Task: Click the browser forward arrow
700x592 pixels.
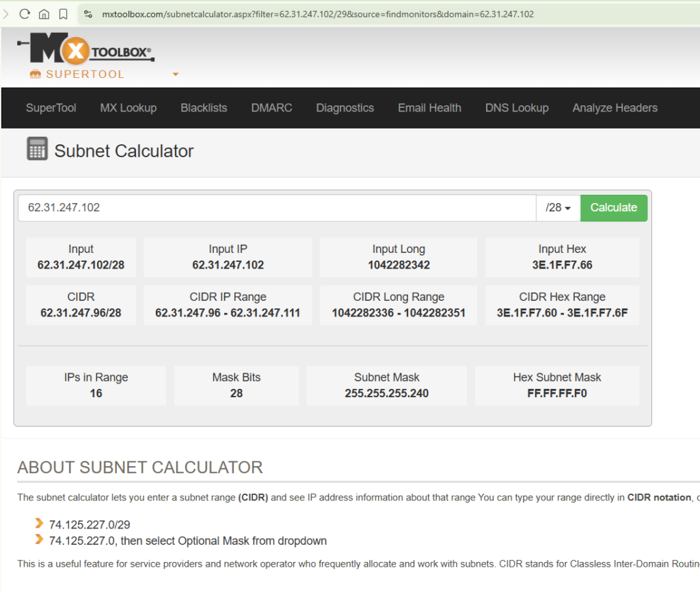Action: [x=5, y=14]
